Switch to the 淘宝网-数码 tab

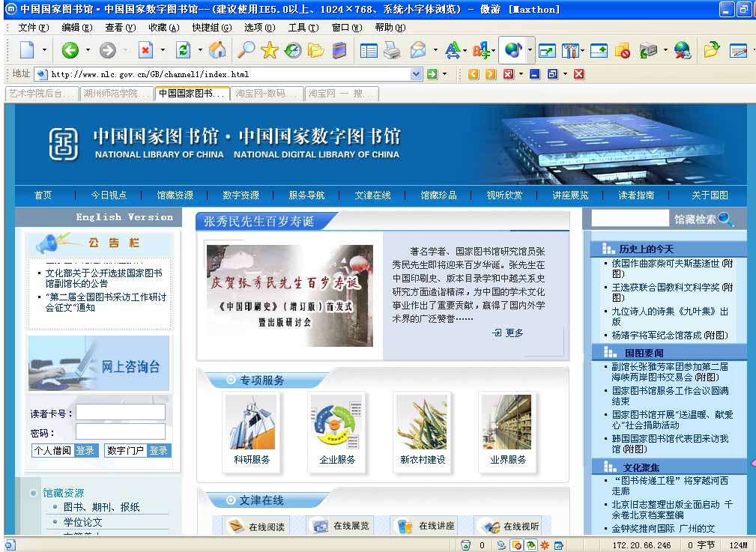(x=267, y=94)
